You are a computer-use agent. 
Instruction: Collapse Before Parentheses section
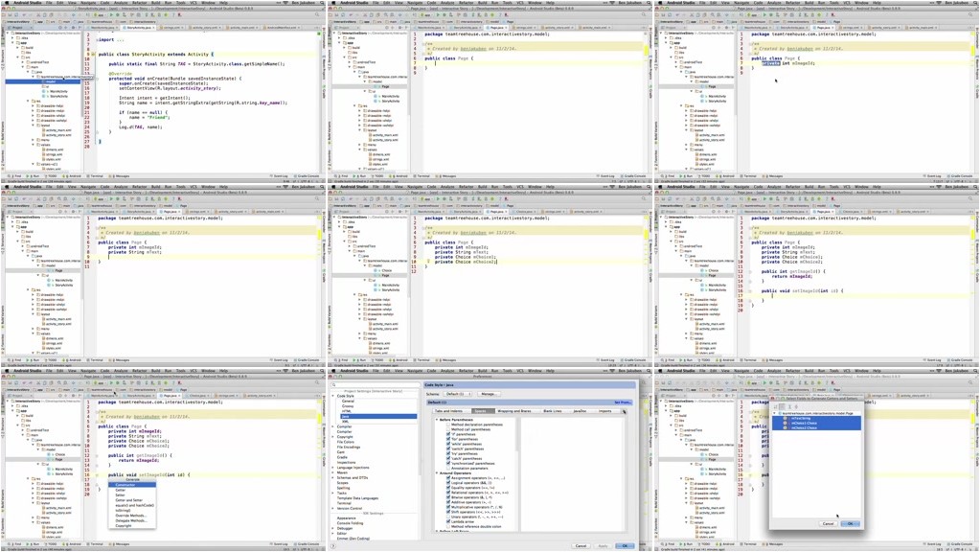pyautogui.click(x=437, y=420)
